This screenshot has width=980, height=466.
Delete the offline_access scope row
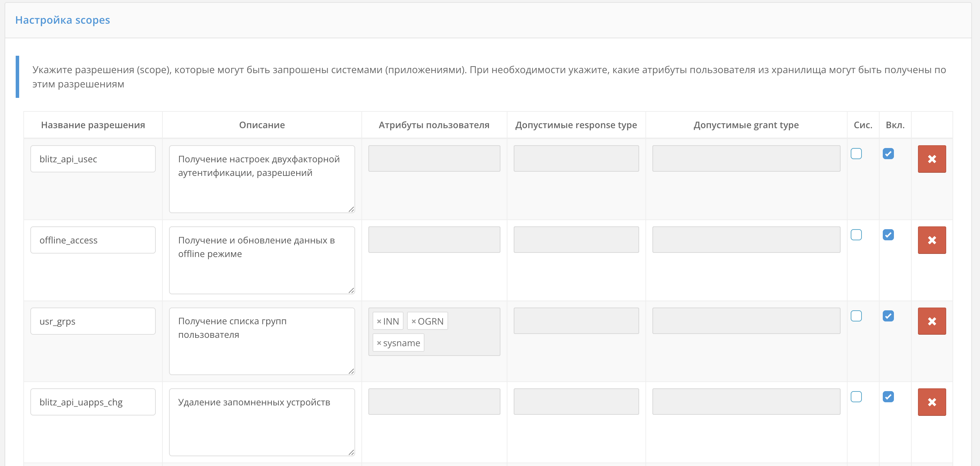931,240
